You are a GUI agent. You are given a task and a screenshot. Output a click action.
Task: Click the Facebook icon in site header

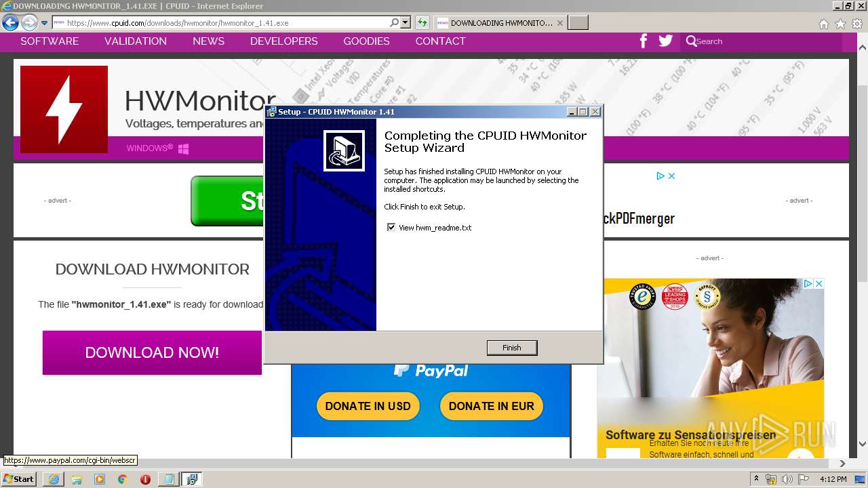pyautogui.click(x=644, y=41)
